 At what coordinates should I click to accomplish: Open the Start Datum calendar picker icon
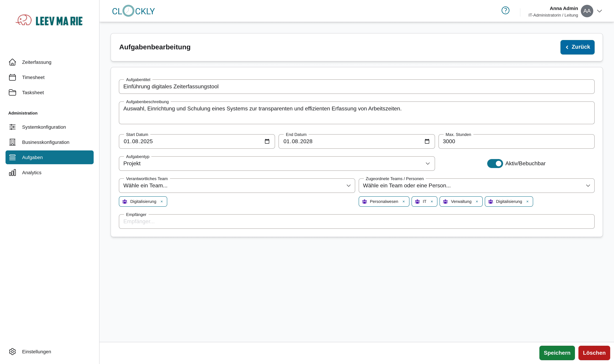coord(267,141)
